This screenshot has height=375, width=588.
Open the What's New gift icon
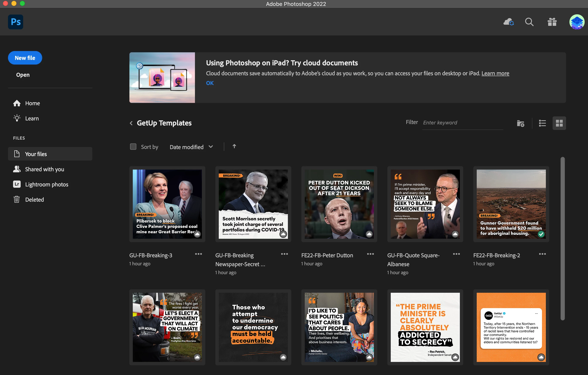[552, 22]
